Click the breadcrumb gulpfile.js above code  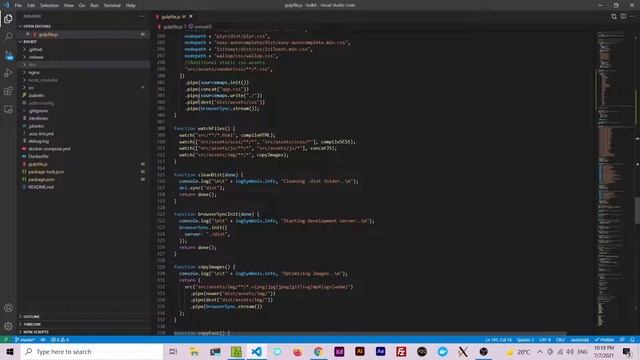[x=172, y=27]
